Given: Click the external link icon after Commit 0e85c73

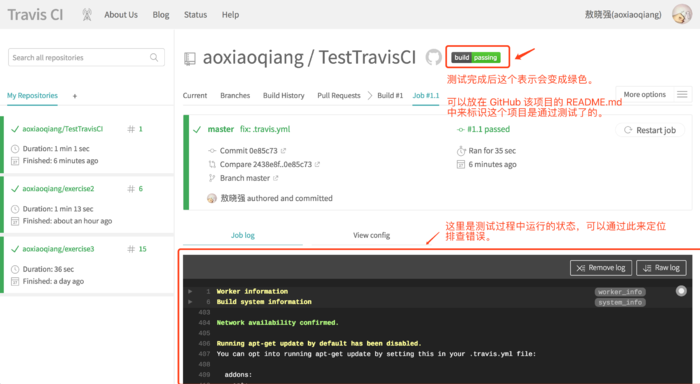Looking at the screenshot, I should [x=283, y=151].
